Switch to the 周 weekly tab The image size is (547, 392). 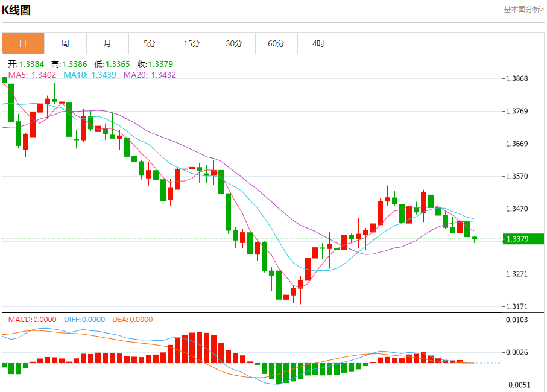[66, 43]
